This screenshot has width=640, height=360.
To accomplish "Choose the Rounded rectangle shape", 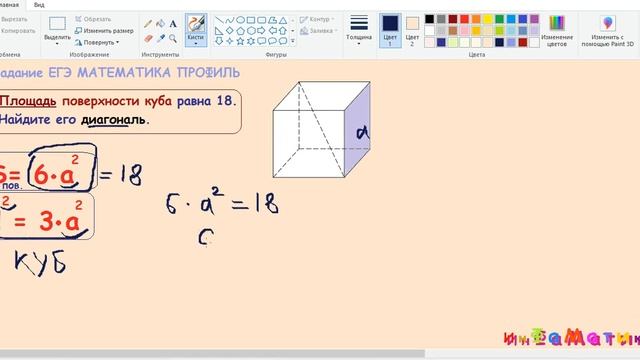I will tap(262, 20).
